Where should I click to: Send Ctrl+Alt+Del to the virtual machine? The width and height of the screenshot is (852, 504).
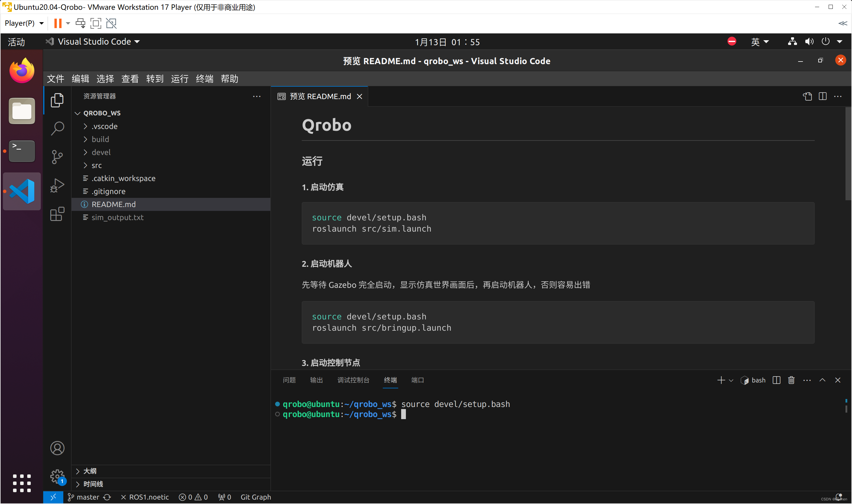pyautogui.click(x=80, y=23)
